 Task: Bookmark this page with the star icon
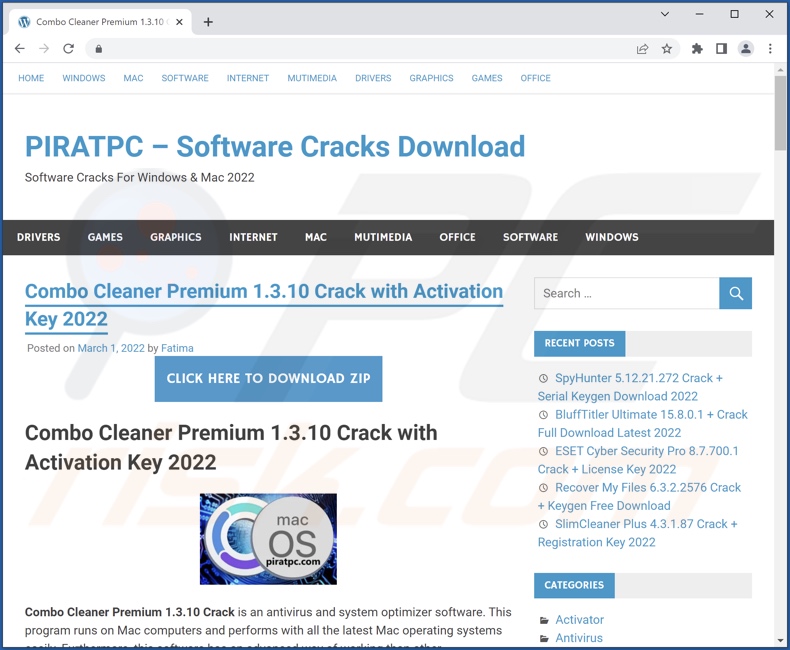[x=667, y=49]
